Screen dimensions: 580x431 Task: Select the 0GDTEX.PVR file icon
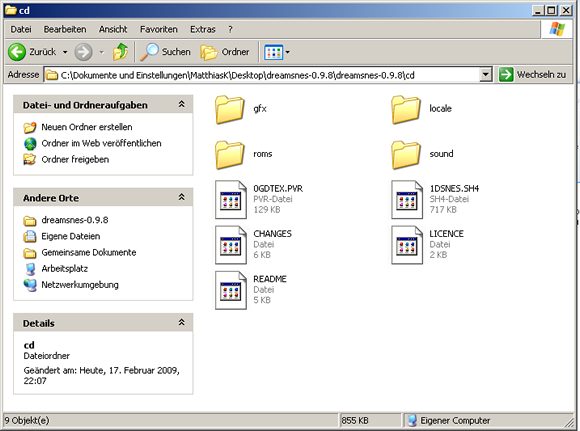(x=231, y=199)
